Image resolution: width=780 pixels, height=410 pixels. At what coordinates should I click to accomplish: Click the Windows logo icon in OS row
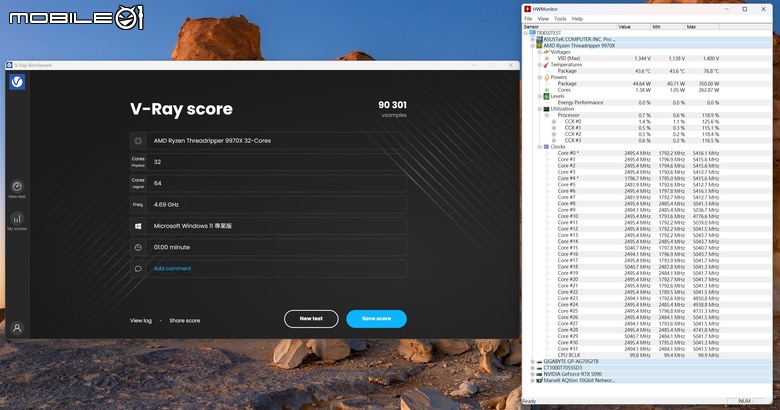pos(138,226)
